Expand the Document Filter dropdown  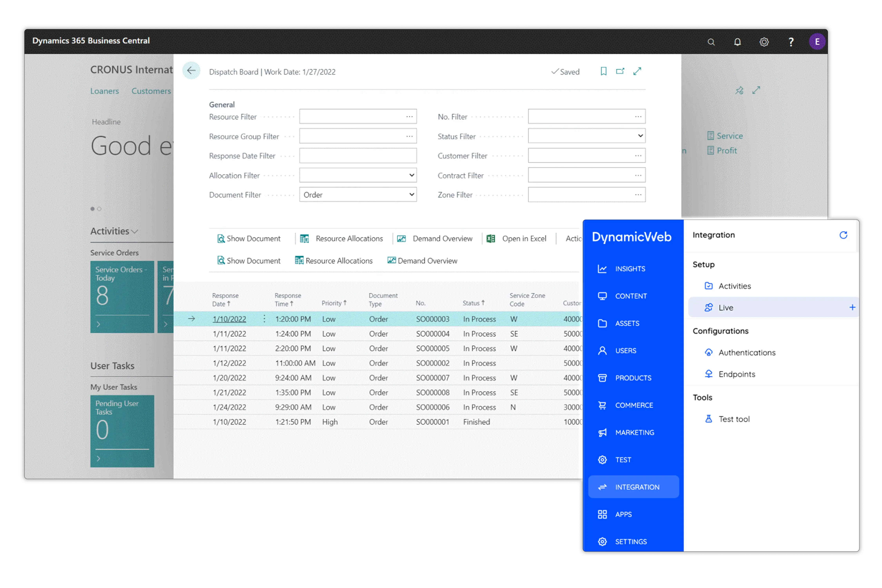click(x=411, y=195)
